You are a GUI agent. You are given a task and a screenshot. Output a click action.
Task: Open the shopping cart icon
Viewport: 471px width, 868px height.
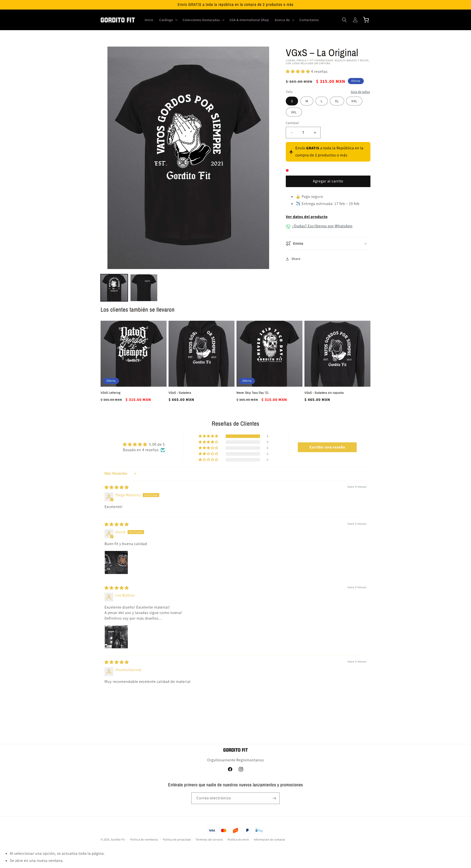pos(366,20)
